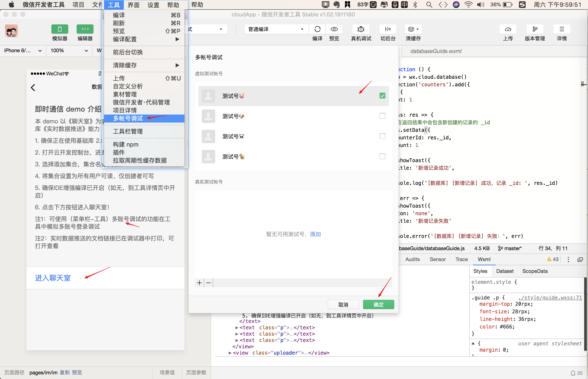Click the user avatar in toolbar
This screenshot has width=588, height=379.
[11, 31]
